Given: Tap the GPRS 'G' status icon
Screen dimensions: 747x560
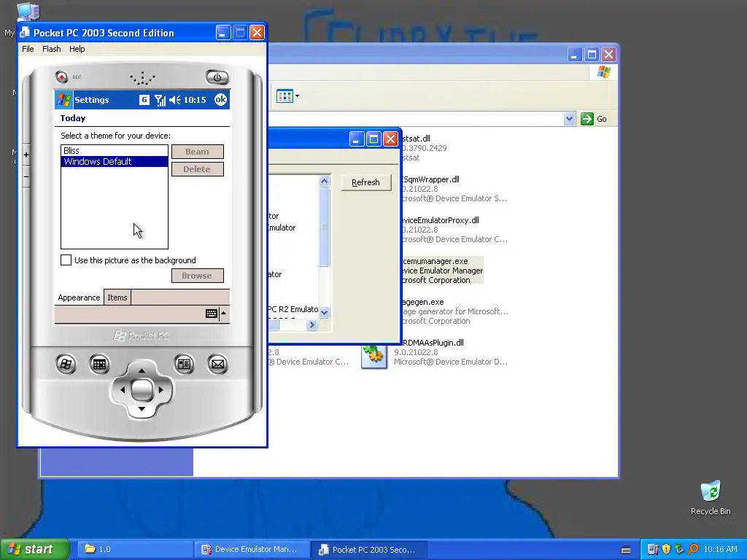Looking at the screenshot, I should pyautogui.click(x=144, y=100).
